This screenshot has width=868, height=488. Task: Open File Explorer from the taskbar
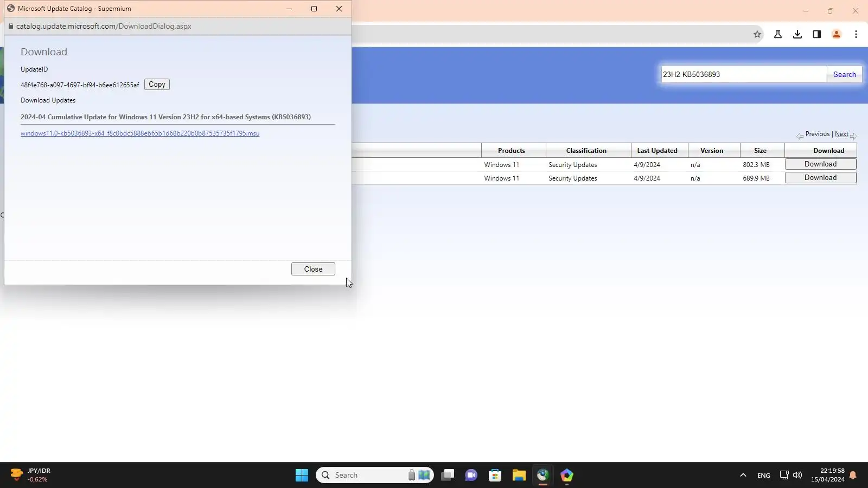coord(519,475)
